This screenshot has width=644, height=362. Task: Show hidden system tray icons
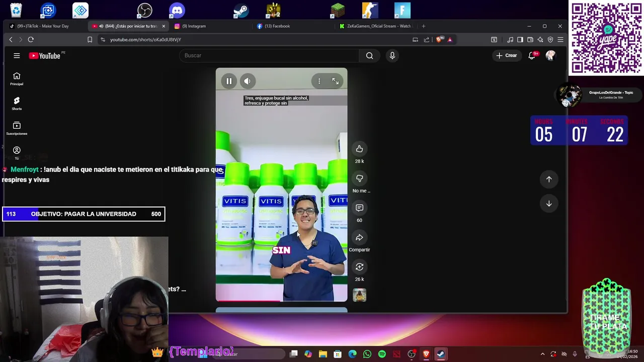pos(542,354)
